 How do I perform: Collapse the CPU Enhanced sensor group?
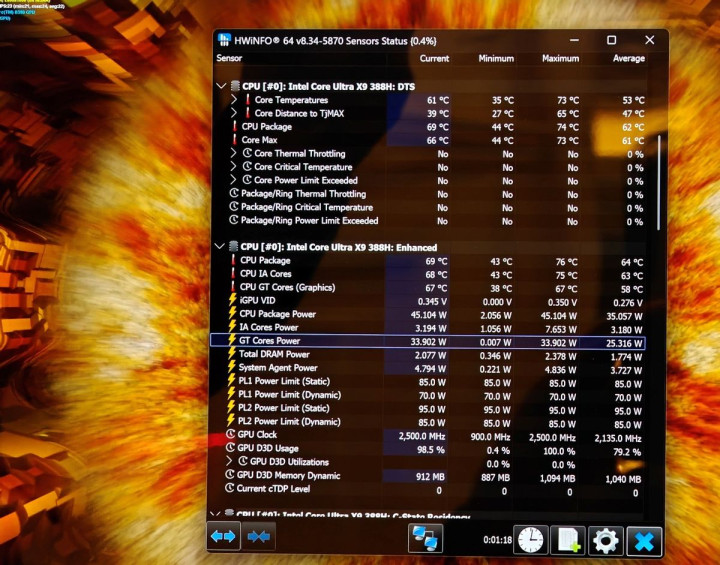click(219, 247)
